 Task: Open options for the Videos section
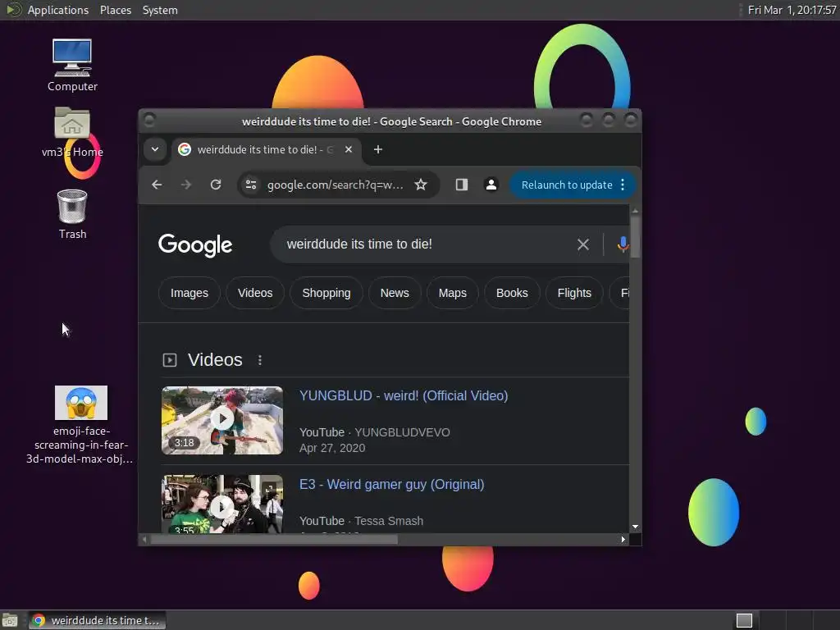[260, 360]
